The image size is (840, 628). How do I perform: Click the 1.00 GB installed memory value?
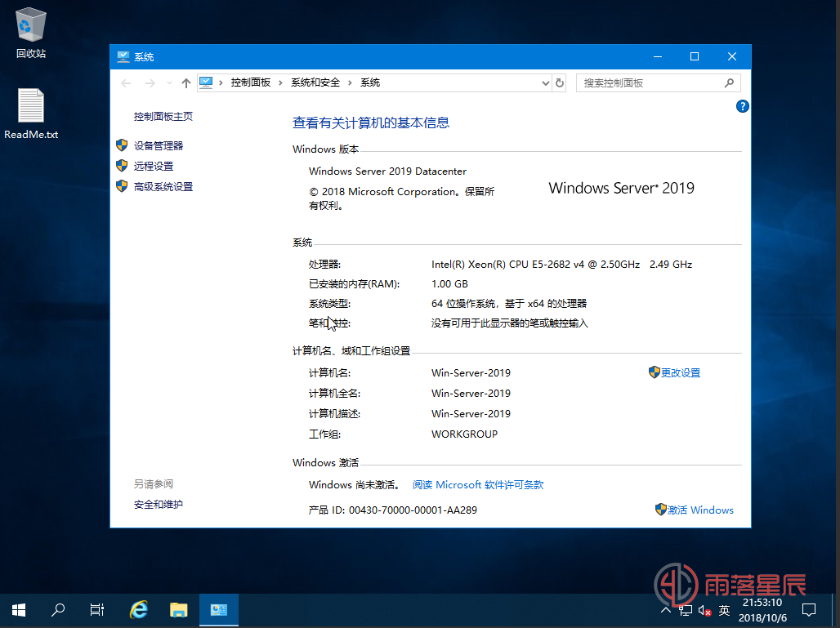449,283
